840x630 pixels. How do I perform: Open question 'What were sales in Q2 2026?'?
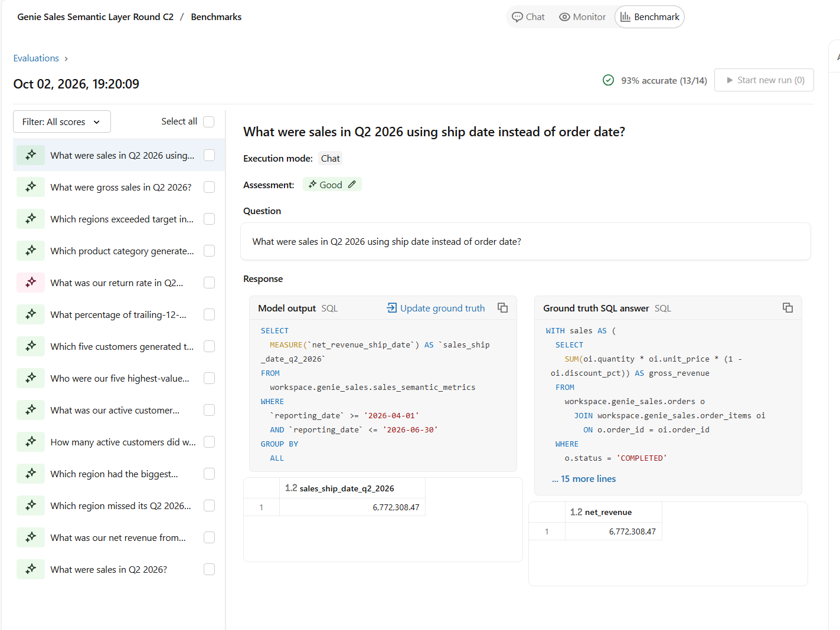click(x=109, y=569)
